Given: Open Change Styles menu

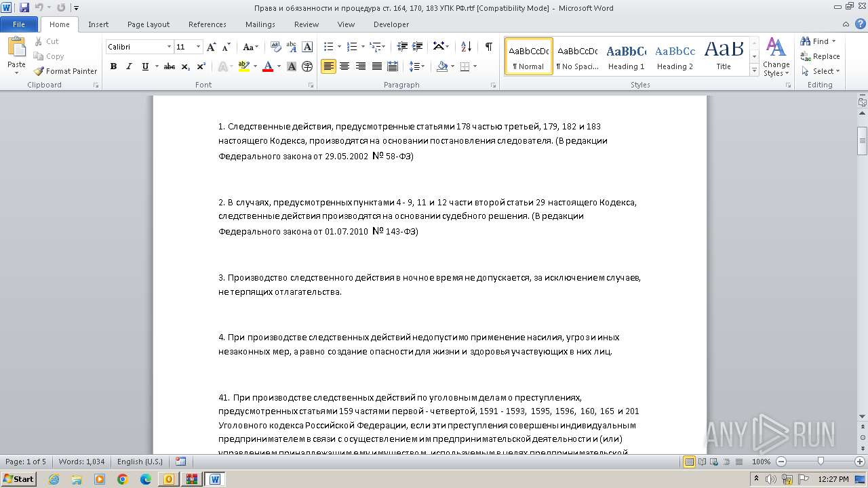Looking at the screenshot, I should click(x=776, y=57).
